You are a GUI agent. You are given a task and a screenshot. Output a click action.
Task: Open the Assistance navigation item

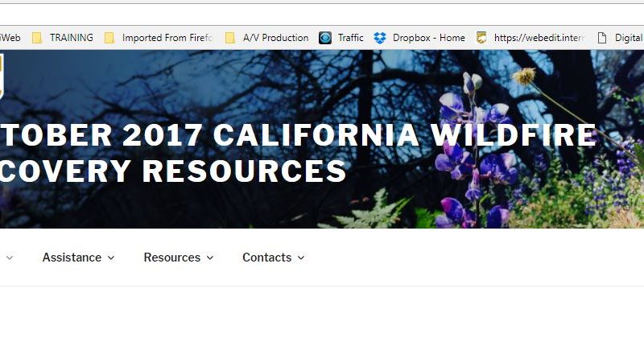(x=72, y=258)
